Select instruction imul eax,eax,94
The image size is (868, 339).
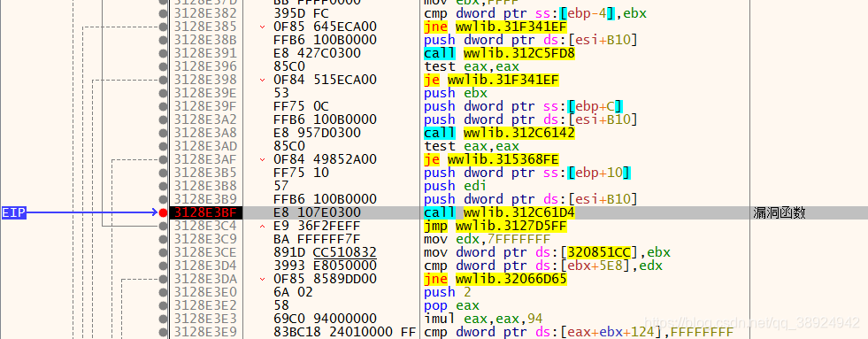point(483,319)
